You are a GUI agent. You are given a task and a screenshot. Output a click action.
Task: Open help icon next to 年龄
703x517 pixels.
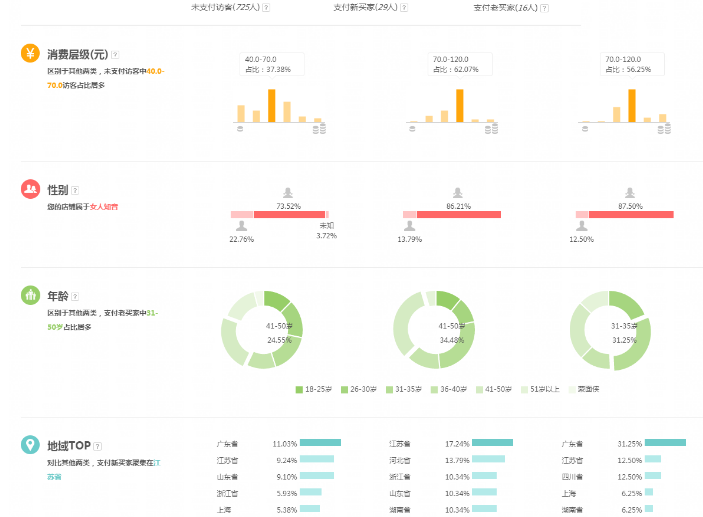click(x=75, y=297)
